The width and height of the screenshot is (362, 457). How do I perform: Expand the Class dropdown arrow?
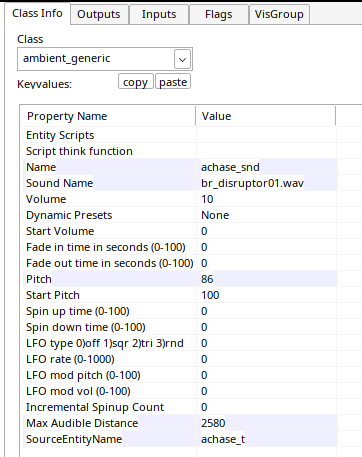(x=182, y=59)
